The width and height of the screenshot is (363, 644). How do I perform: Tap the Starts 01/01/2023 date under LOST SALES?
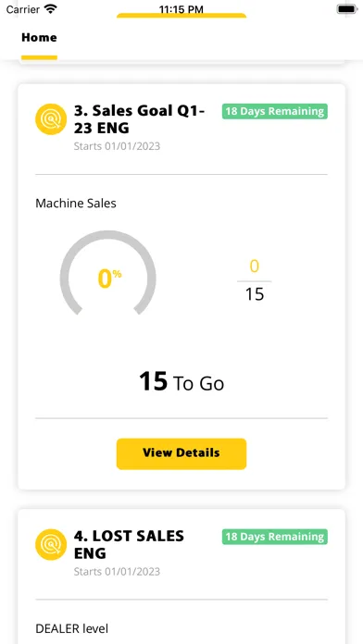[x=117, y=571]
